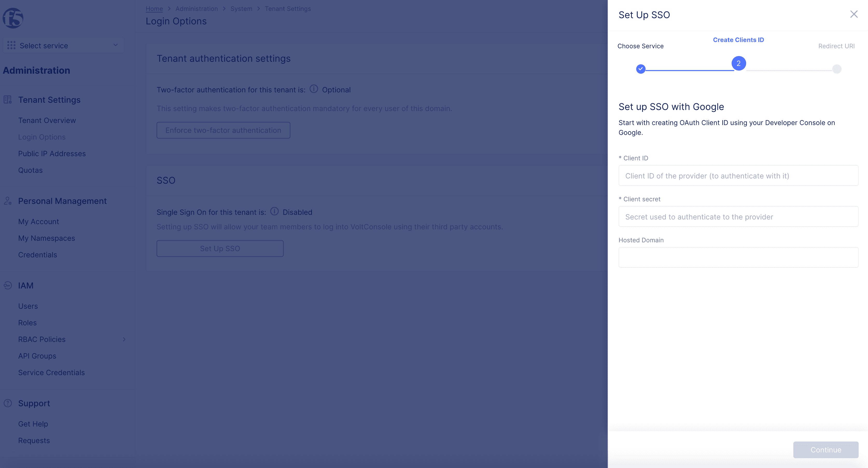Select Tenant Overview menu item
Screen dimensions: 868x468
coord(47,120)
